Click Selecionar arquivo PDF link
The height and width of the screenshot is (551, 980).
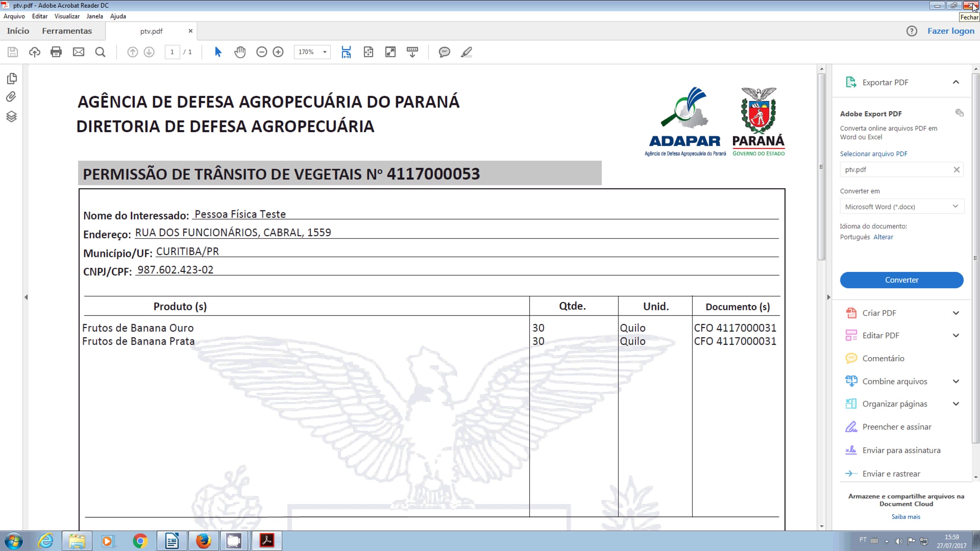873,154
